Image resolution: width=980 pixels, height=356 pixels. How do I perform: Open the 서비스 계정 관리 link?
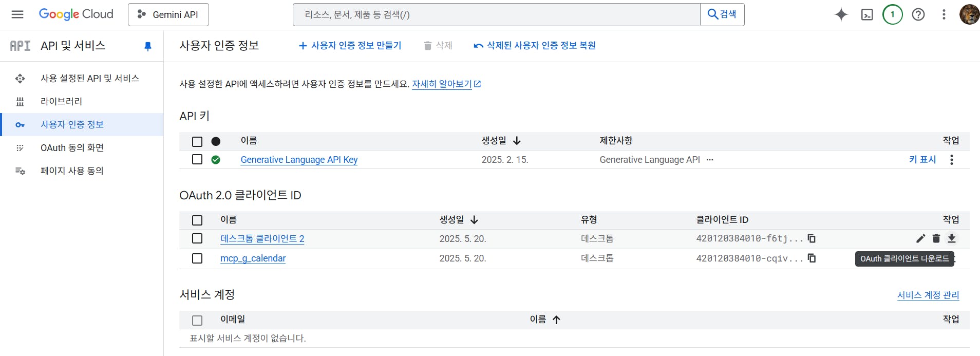928,295
